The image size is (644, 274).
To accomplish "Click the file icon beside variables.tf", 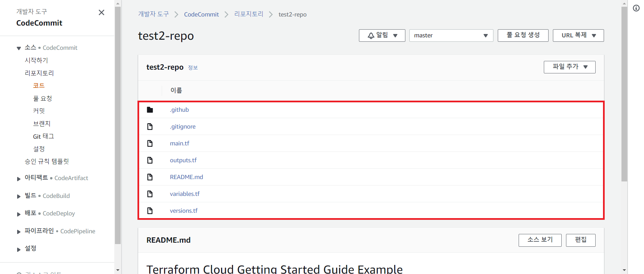I will tap(150, 194).
